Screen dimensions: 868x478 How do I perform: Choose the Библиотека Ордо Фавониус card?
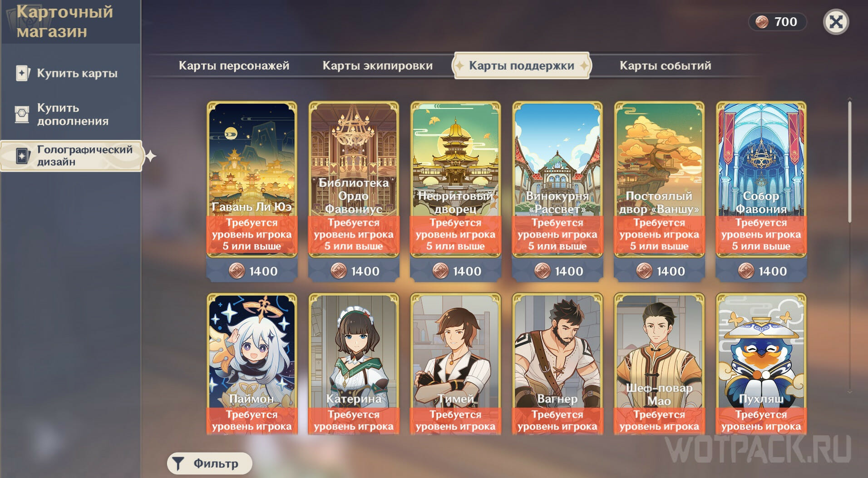(x=354, y=179)
